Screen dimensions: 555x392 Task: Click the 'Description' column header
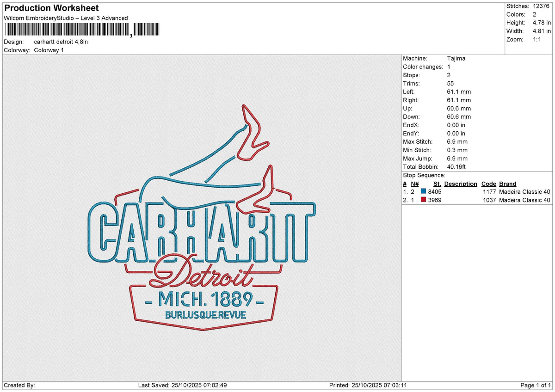click(x=461, y=184)
